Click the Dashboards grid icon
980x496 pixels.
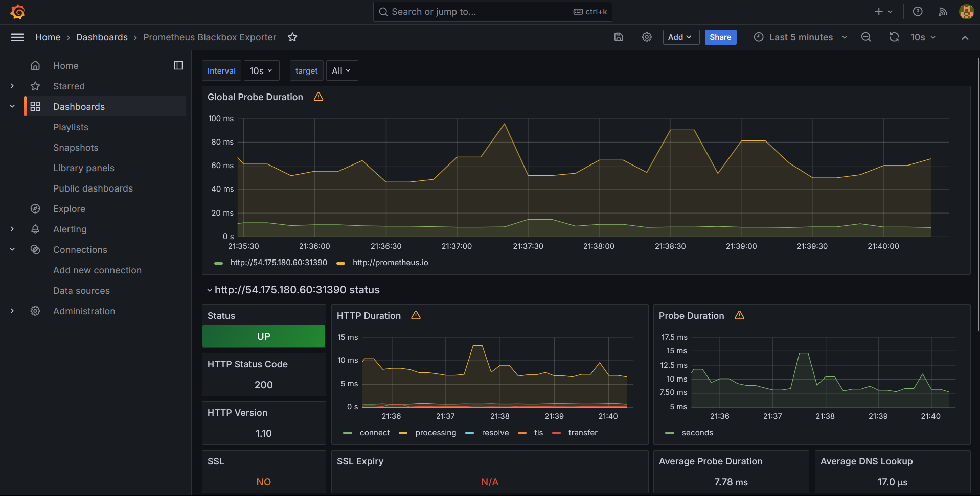pyautogui.click(x=35, y=107)
